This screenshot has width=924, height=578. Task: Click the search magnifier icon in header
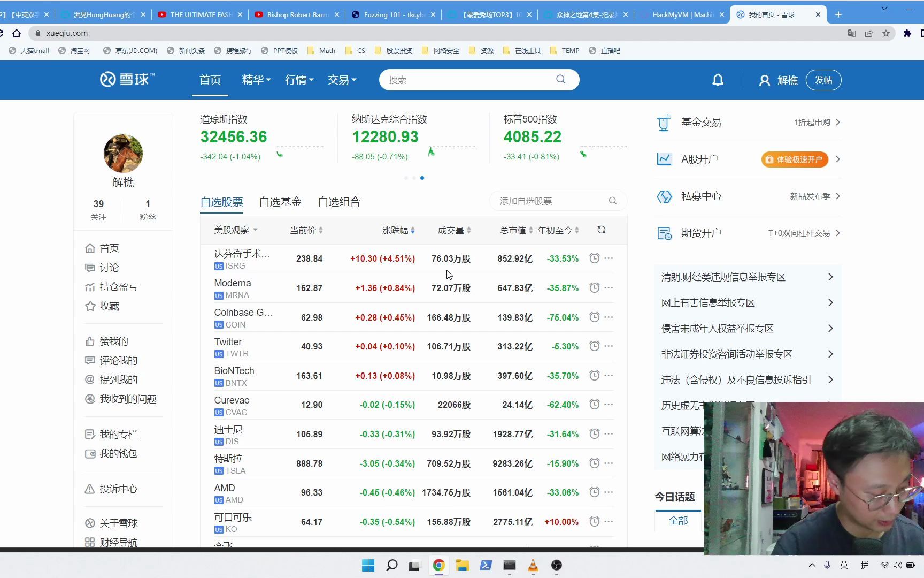560,79
